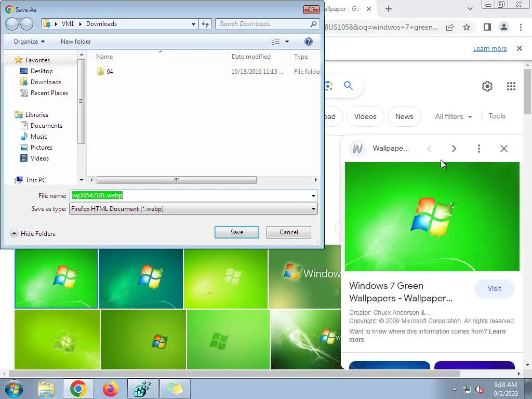Click the Google search magnifier icon
The image size is (532, 399).
click(348, 86)
